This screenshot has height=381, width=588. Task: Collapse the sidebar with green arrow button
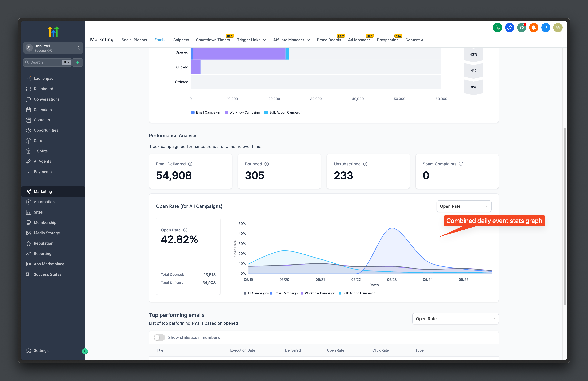click(x=85, y=351)
